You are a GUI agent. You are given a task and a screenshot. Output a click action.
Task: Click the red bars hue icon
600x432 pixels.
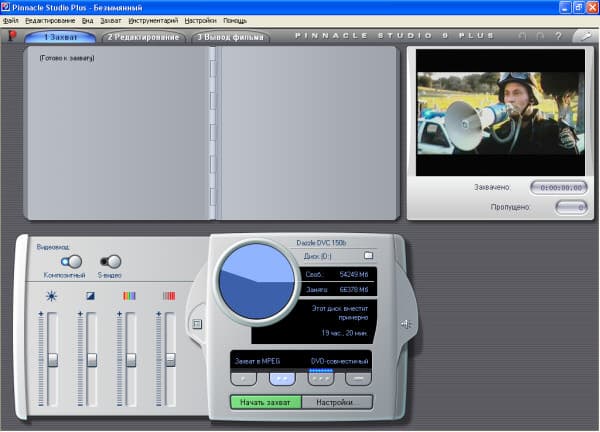169,296
